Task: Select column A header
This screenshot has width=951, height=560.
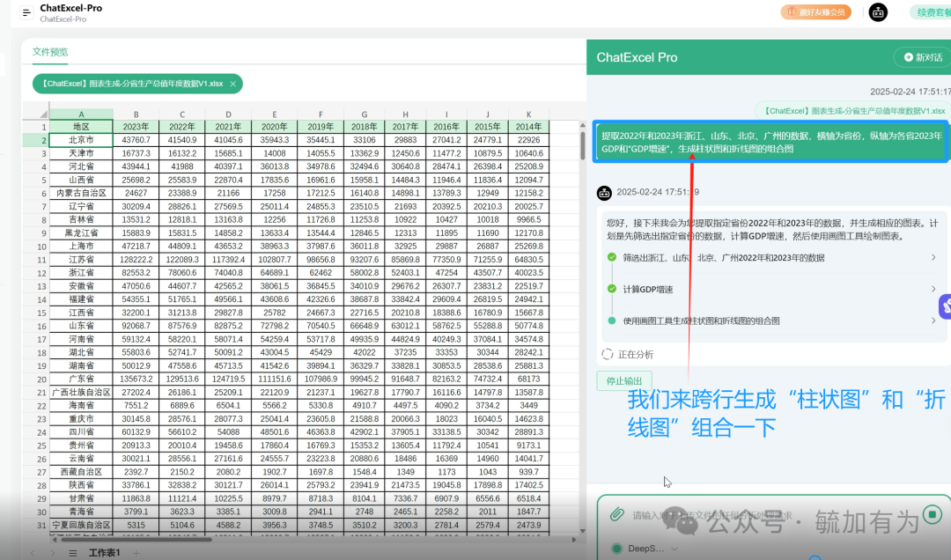Action: point(81,114)
